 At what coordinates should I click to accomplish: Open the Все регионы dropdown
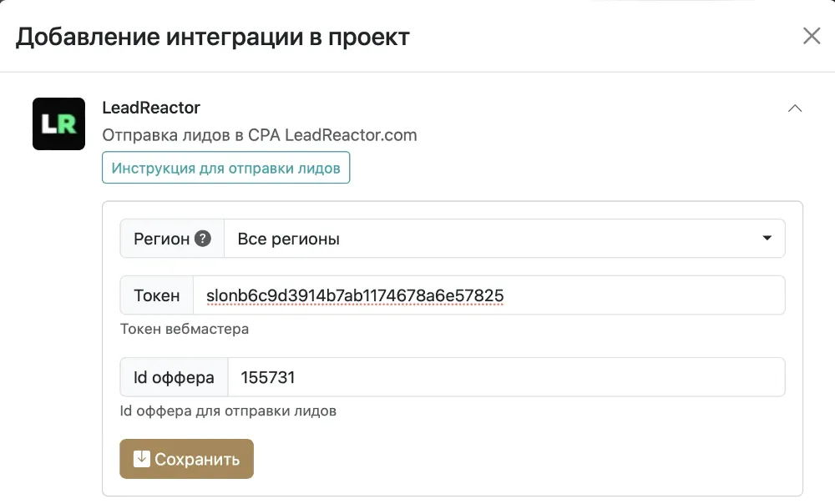(501, 239)
